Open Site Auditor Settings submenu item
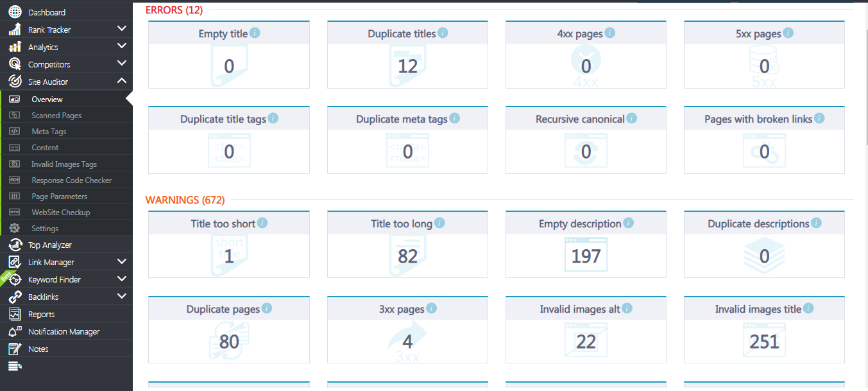This screenshot has width=868, height=391. (x=66, y=228)
